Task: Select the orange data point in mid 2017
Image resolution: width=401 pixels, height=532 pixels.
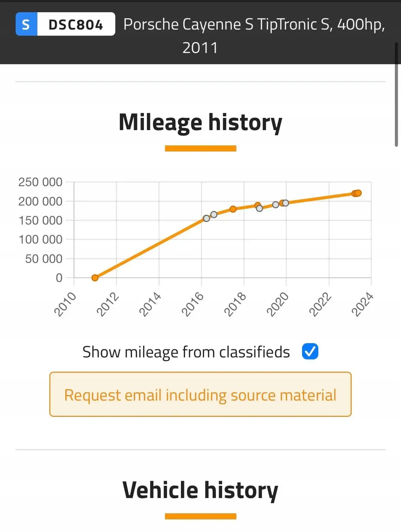Action: coord(233,209)
